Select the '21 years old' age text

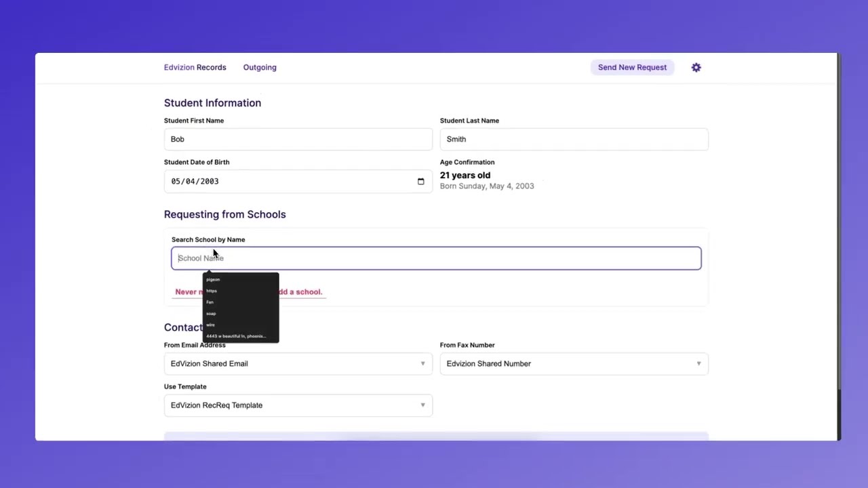(465, 176)
